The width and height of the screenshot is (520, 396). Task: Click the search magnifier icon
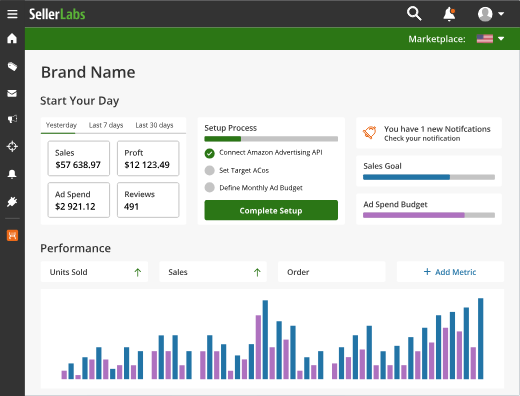(414, 14)
